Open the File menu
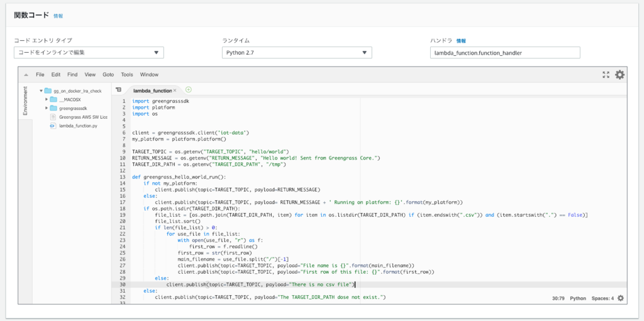This screenshot has height=321, width=644. [40, 75]
